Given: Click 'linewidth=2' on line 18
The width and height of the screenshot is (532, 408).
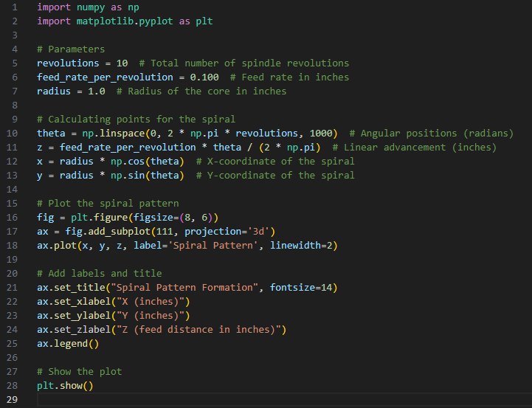Looking at the screenshot, I should pos(300,246).
